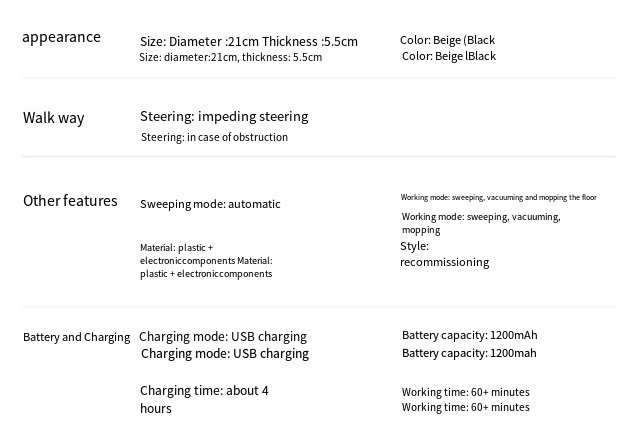
Task: Click the "Material: plastic +" specification text
Action: 176,247
